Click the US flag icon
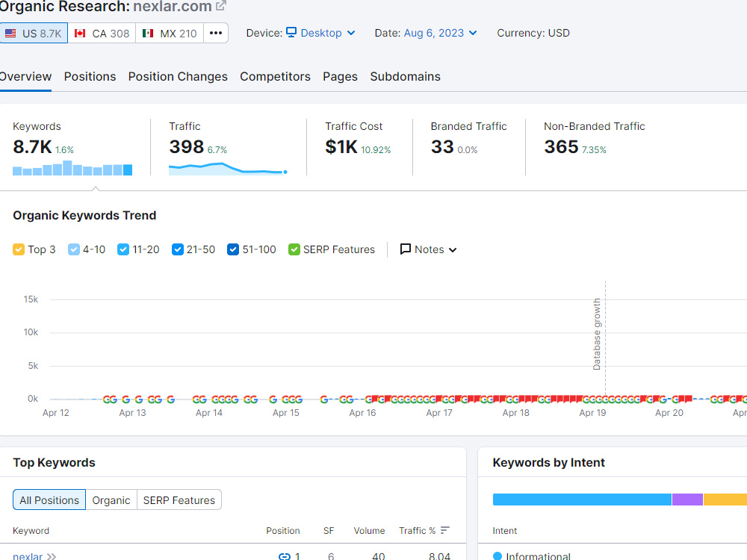 [x=10, y=34]
